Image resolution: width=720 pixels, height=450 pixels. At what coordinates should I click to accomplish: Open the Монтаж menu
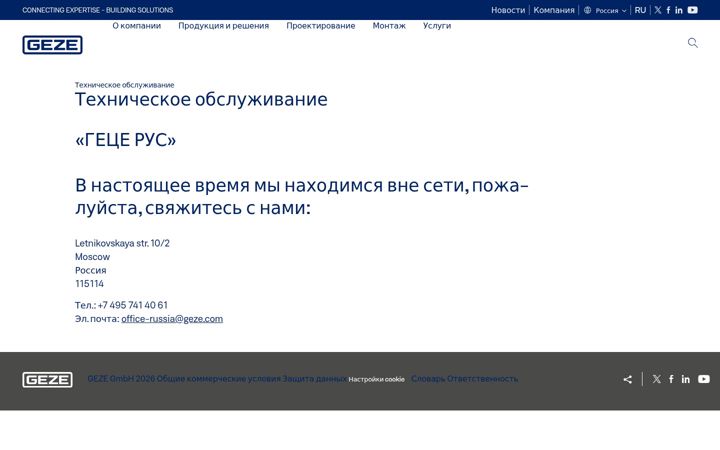point(389,26)
